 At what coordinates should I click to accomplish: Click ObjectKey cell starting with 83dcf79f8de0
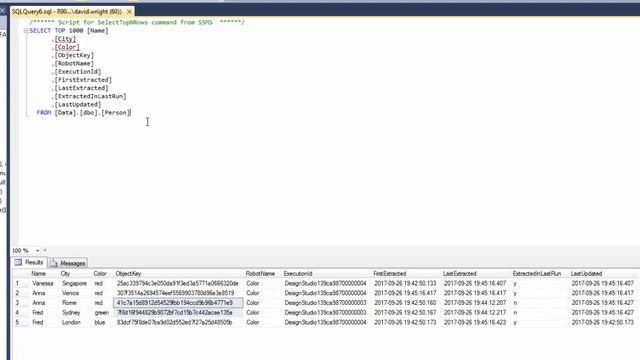[174, 322]
